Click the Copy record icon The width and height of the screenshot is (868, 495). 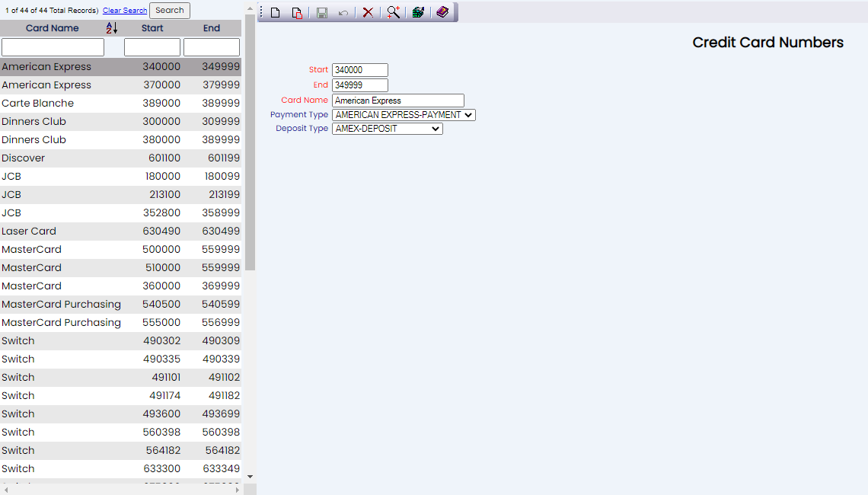[x=297, y=13]
